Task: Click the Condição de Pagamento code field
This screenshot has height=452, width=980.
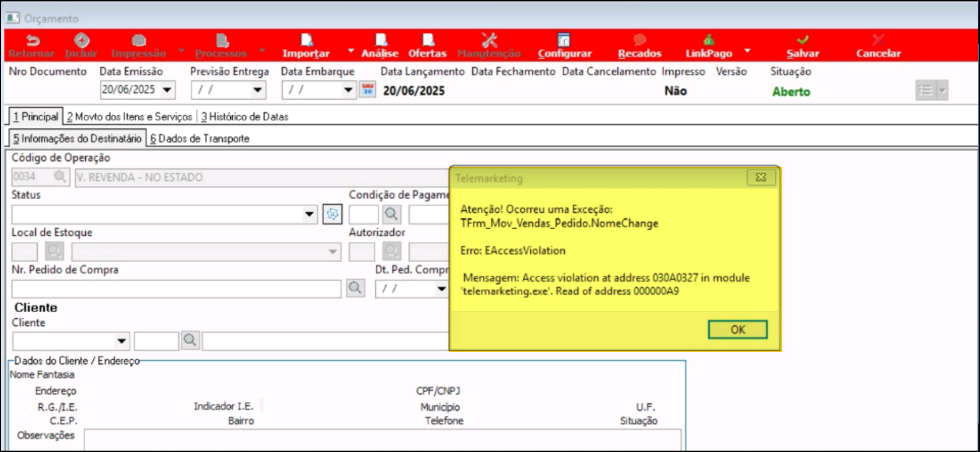Action: (x=364, y=214)
